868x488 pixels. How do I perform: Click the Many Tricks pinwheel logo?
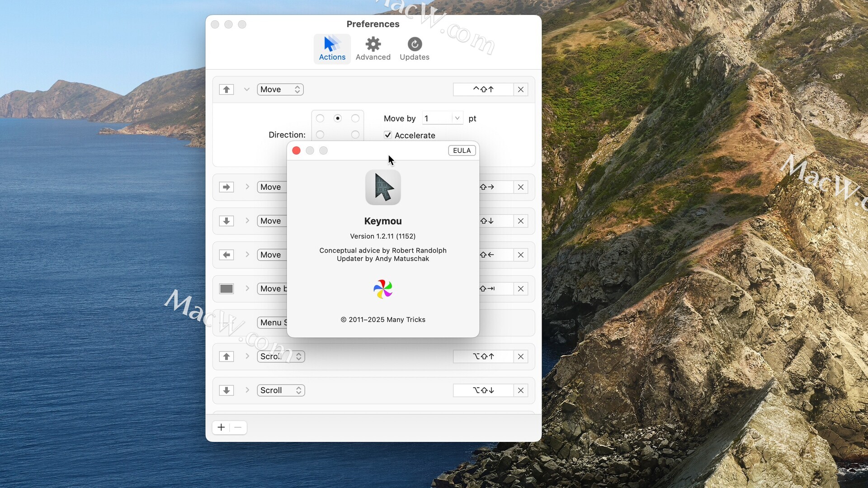click(383, 289)
